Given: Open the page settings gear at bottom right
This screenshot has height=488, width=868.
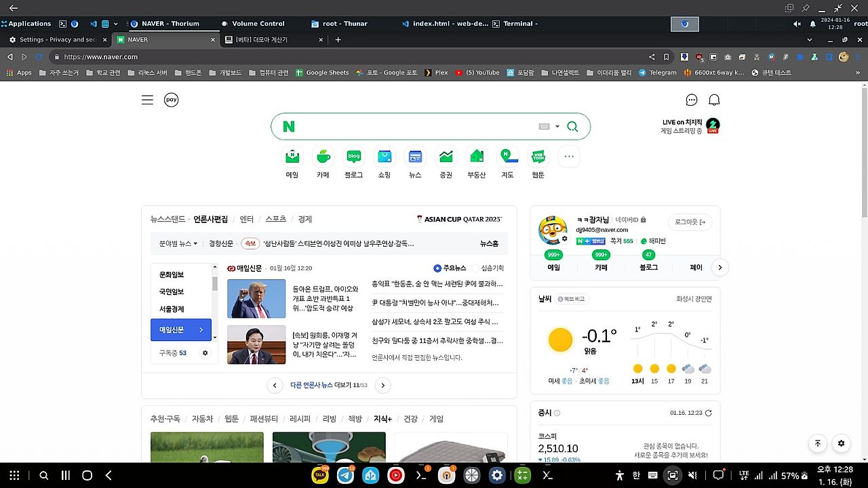Looking at the screenshot, I should point(842,443).
